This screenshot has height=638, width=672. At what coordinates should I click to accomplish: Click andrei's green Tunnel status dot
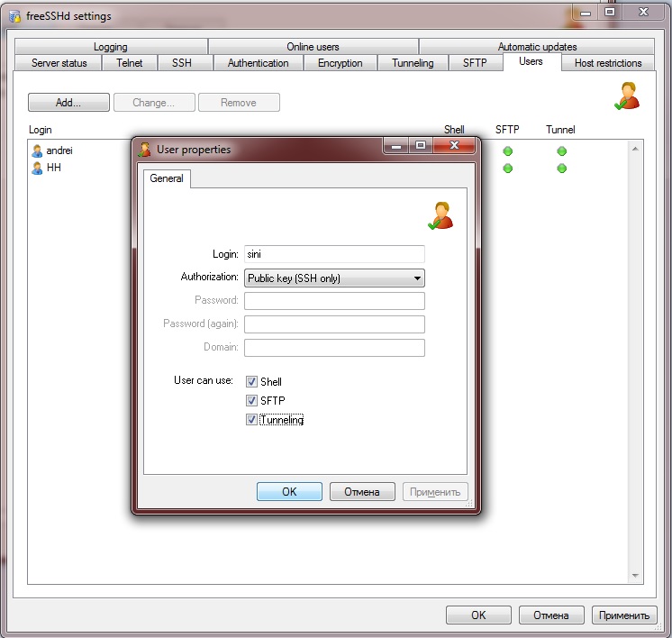562,151
